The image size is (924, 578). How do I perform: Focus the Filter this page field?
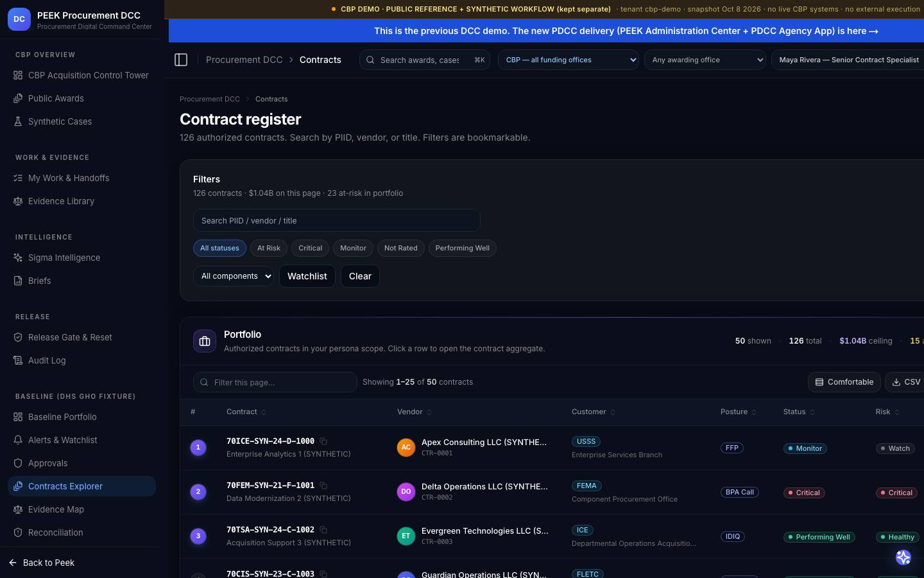point(275,382)
